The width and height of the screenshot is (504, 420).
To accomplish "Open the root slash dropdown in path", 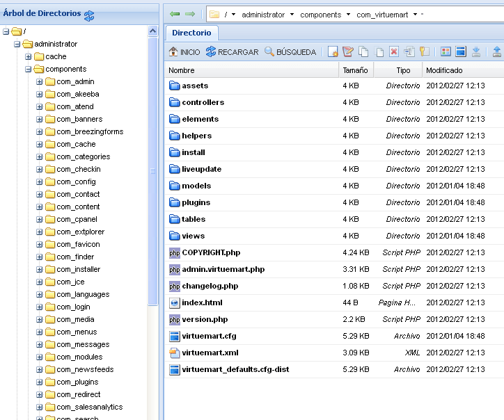I will pyautogui.click(x=233, y=15).
